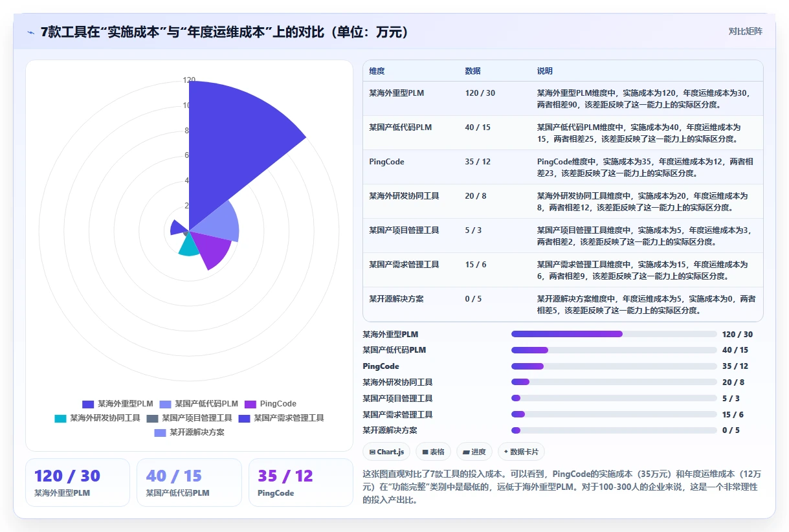Click table data value 20 / 8
The height and width of the screenshot is (532, 789).
476,195
